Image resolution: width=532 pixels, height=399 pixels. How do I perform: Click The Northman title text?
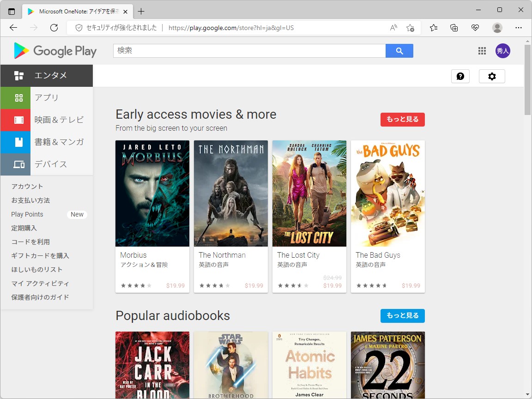coord(222,255)
